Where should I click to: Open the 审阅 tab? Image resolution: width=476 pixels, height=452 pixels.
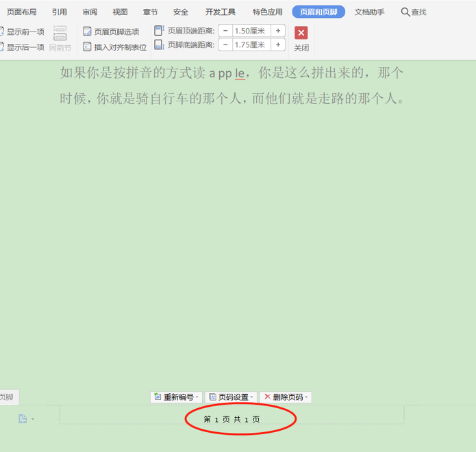(x=90, y=12)
